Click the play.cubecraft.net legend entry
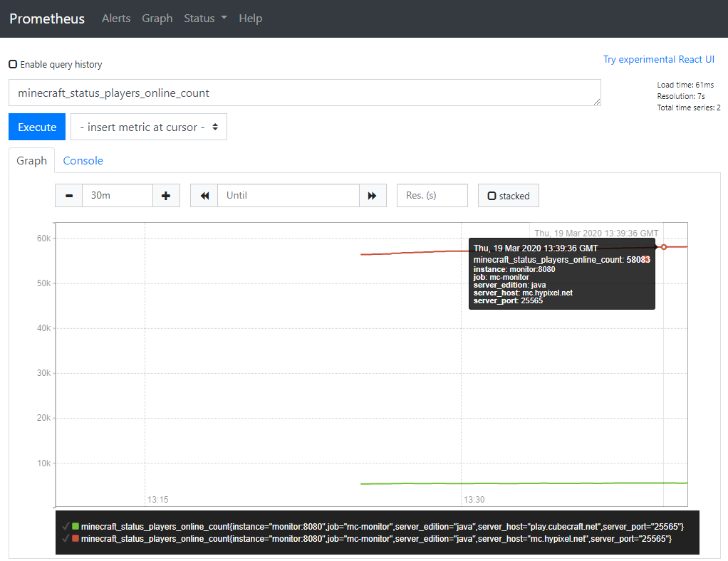 click(383, 527)
